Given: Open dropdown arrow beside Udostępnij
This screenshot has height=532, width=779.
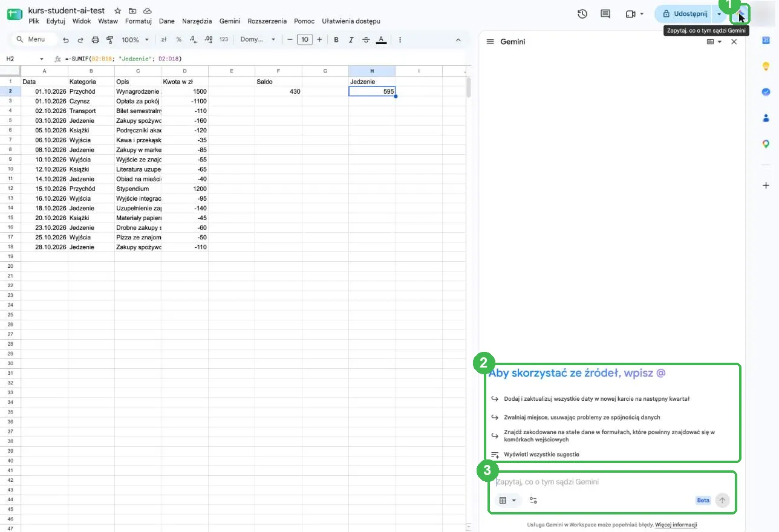Looking at the screenshot, I should click(x=719, y=14).
